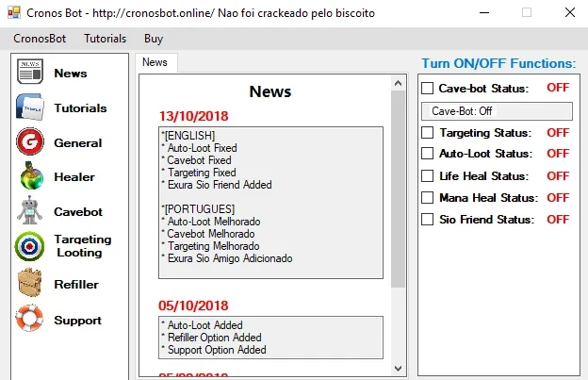The width and height of the screenshot is (588, 380).
Task: Open the Refiller cardboard box icon
Action: (29, 283)
